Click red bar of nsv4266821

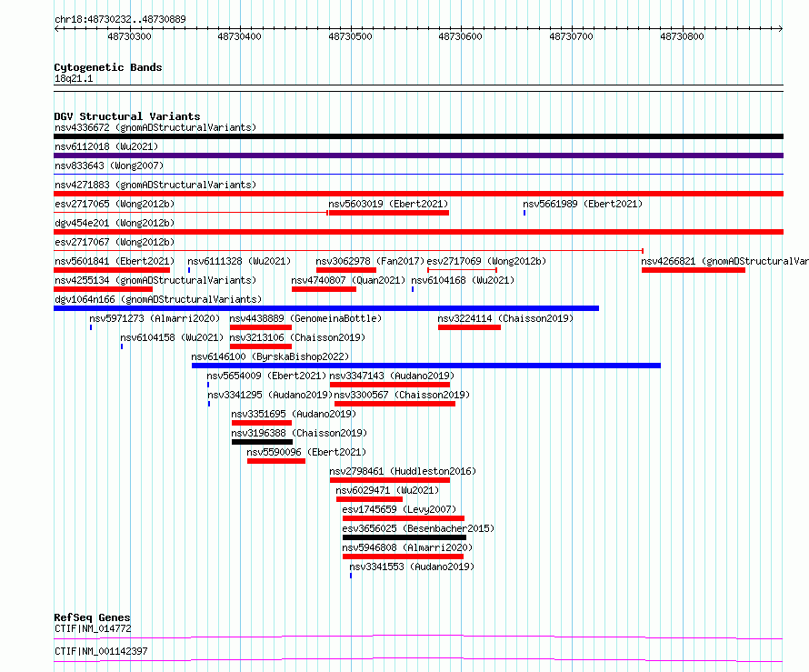[694, 270]
